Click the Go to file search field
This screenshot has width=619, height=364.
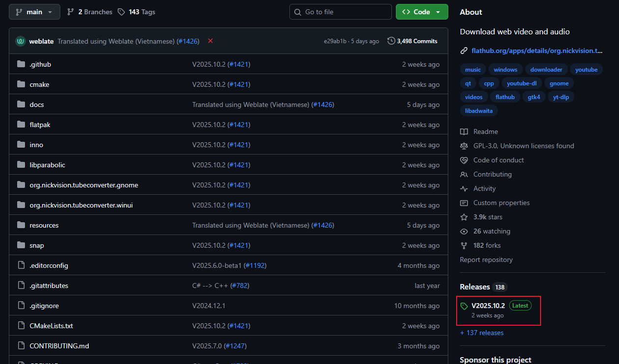point(340,12)
